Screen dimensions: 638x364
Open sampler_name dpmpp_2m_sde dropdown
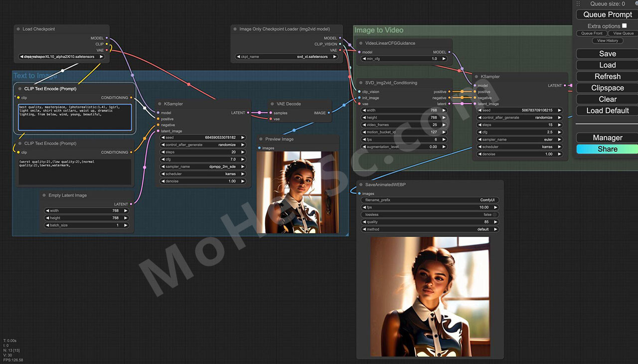(x=203, y=166)
